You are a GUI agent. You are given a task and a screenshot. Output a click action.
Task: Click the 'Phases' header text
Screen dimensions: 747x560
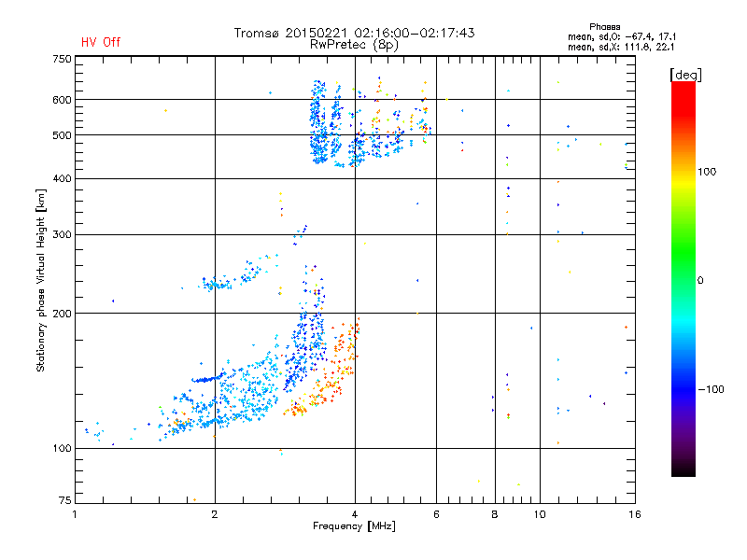604,27
